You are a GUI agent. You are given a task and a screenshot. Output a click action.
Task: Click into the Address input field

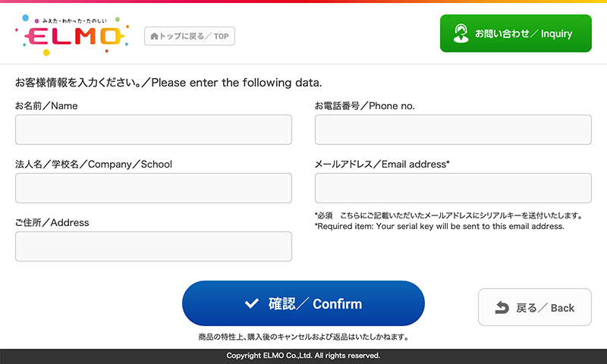click(x=153, y=246)
